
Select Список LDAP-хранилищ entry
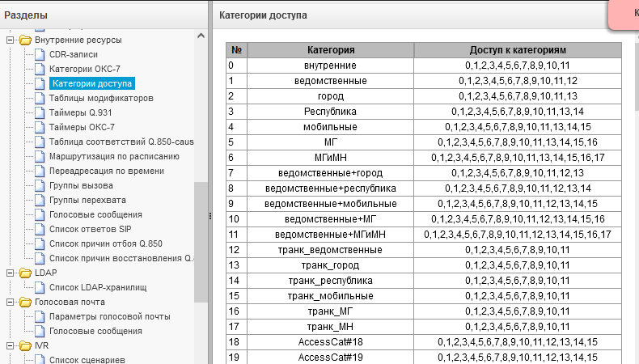(x=98, y=287)
